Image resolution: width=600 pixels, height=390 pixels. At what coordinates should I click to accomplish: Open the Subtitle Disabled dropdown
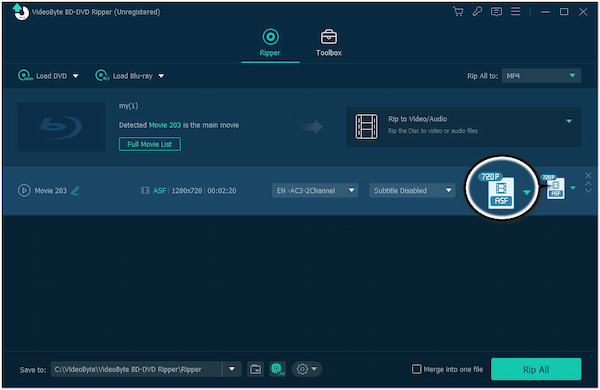pos(412,190)
